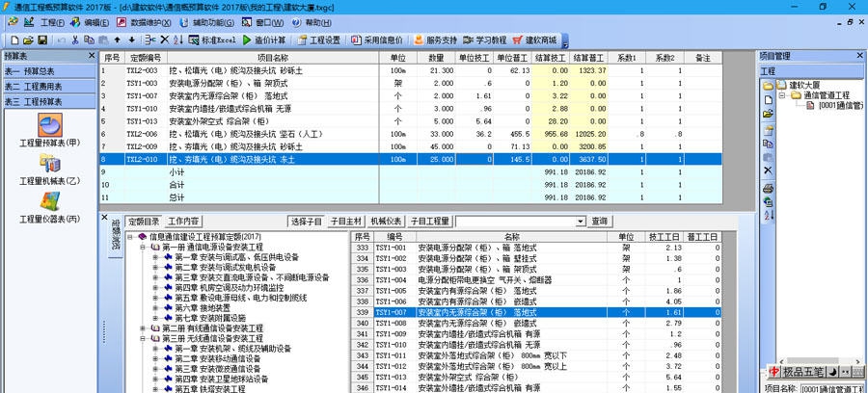This screenshot has height=393, width=868.
Task: Click the save floppy disk icon
Action: (x=42, y=39)
